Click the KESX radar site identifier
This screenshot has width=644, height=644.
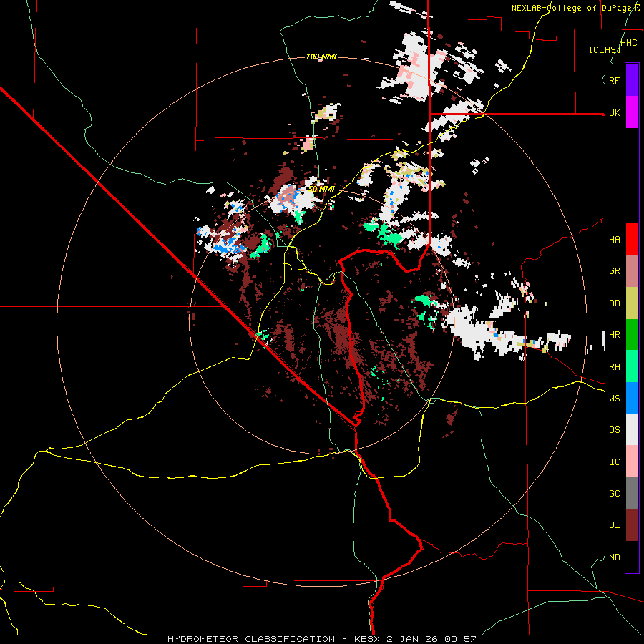click(x=368, y=639)
